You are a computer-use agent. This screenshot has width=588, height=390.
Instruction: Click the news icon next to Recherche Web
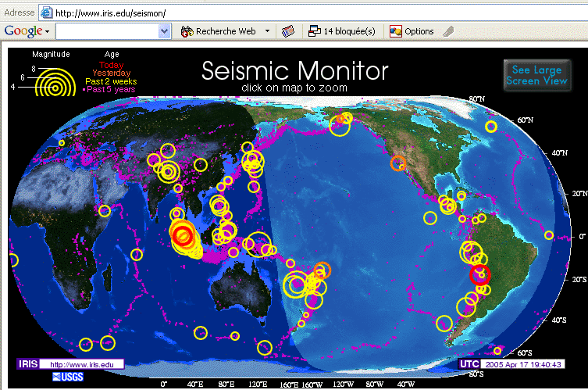coord(287,31)
